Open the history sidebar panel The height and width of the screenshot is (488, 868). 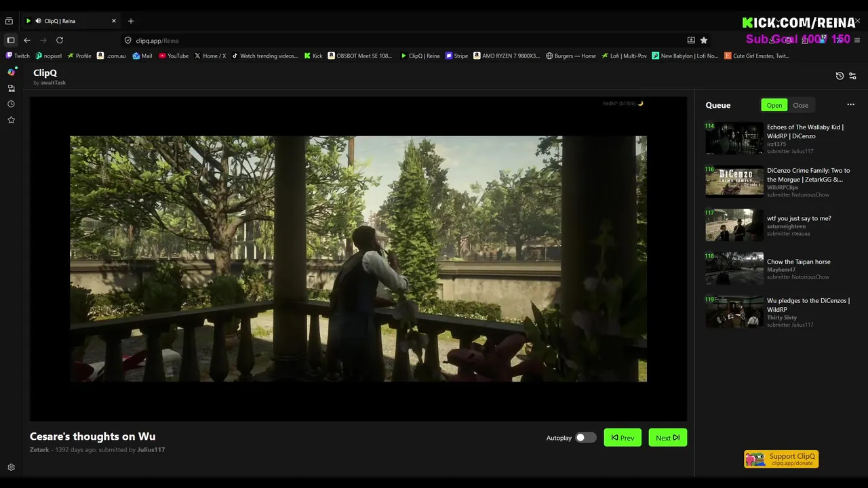pos(11,104)
